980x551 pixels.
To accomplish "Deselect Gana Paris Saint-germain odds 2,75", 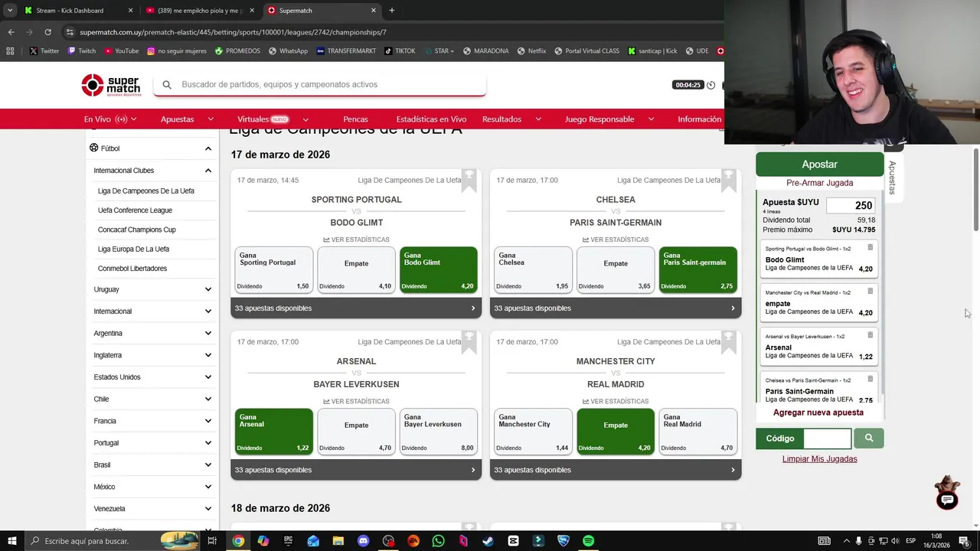I will point(698,269).
